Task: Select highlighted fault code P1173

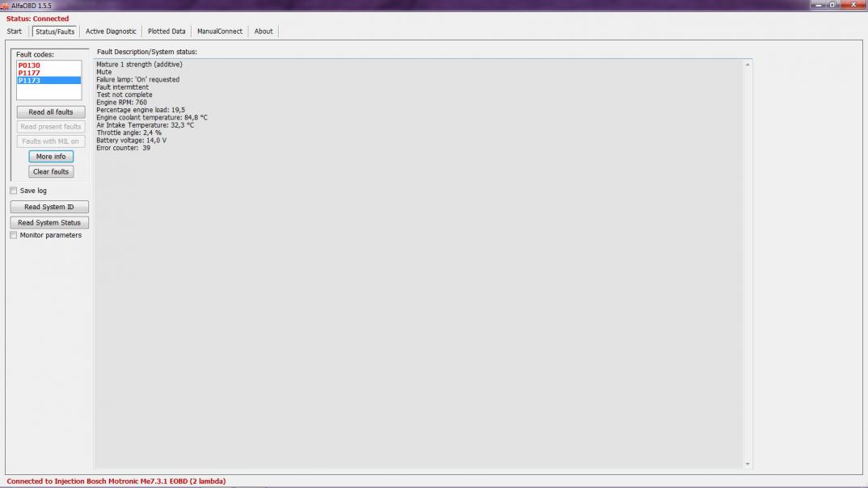Action: click(48, 80)
